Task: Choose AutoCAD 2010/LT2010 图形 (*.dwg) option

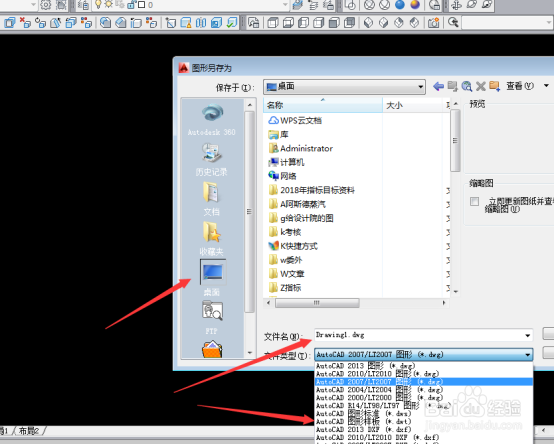Action: [424, 374]
